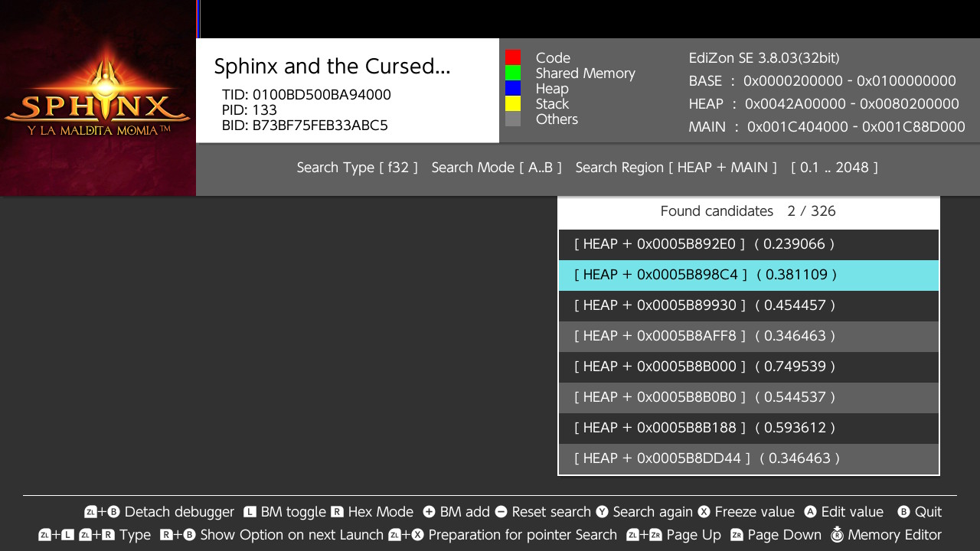The image size is (980, 551).
Task: Select candidate HEAP + 0x0005B892E0
Action: click(x=749, y=244)
